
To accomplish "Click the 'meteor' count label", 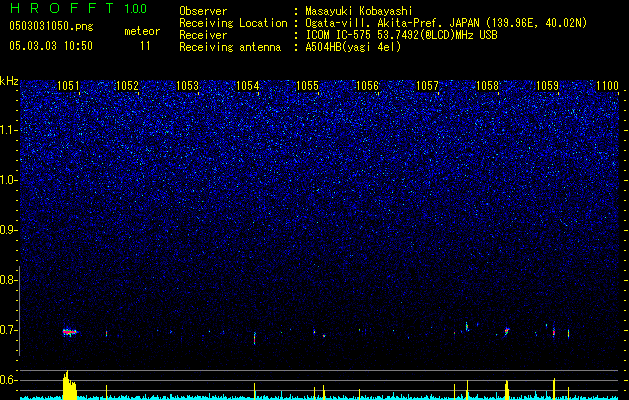I will tap(142, 31).
